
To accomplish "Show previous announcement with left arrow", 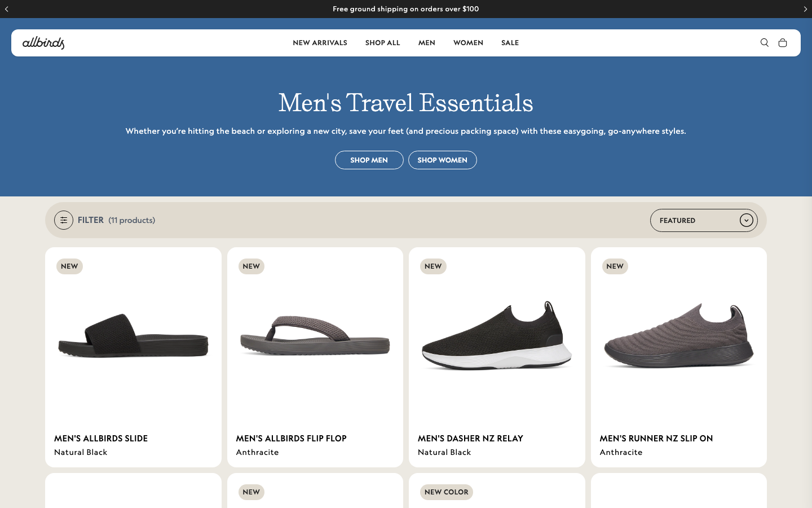I will pyautogui.click(x=7, y=9).
